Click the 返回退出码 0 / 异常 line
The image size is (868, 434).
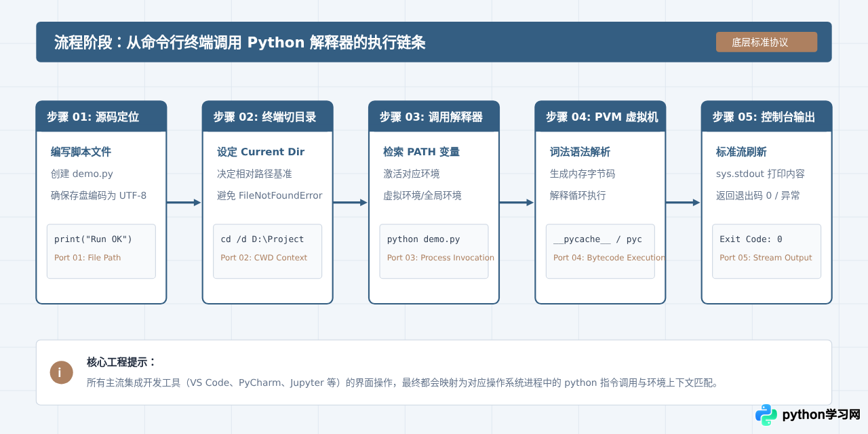pos(758,195)
